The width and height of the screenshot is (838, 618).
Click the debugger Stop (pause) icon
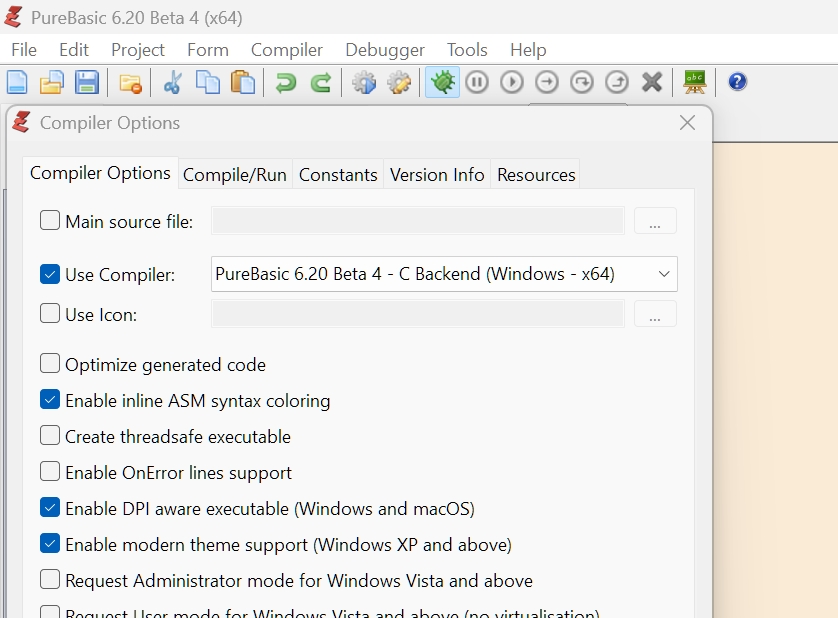click(477, 82)
